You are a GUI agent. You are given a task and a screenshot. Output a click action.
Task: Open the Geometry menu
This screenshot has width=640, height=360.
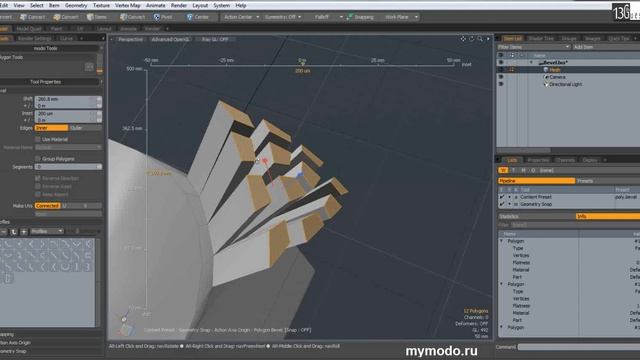(76, 5)
